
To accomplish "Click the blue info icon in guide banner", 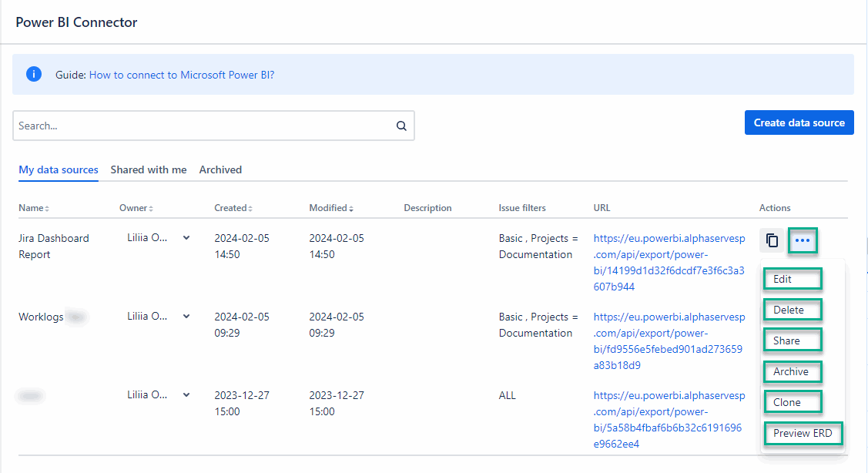I will tap(34, 75).
